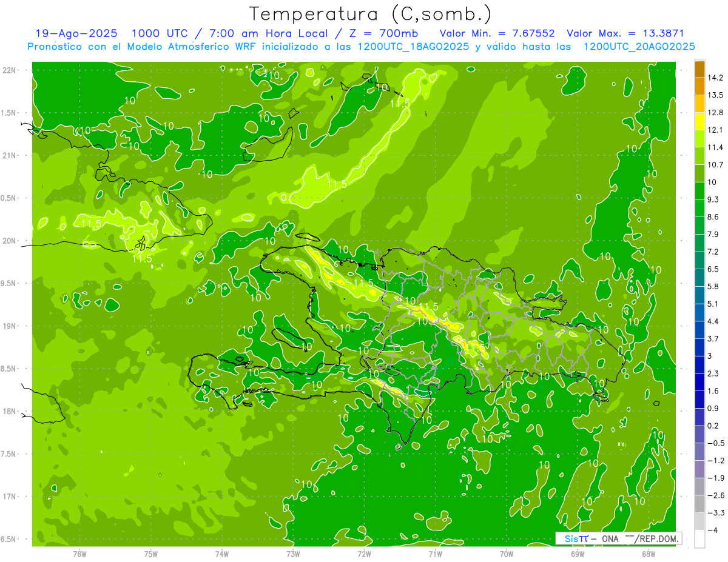Click the gray legend swatch between -3.3 and -2.6

(x=699, y=504)
